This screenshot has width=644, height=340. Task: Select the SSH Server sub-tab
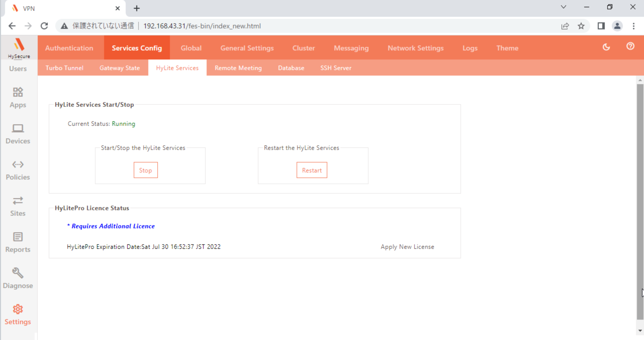point(336,68)
